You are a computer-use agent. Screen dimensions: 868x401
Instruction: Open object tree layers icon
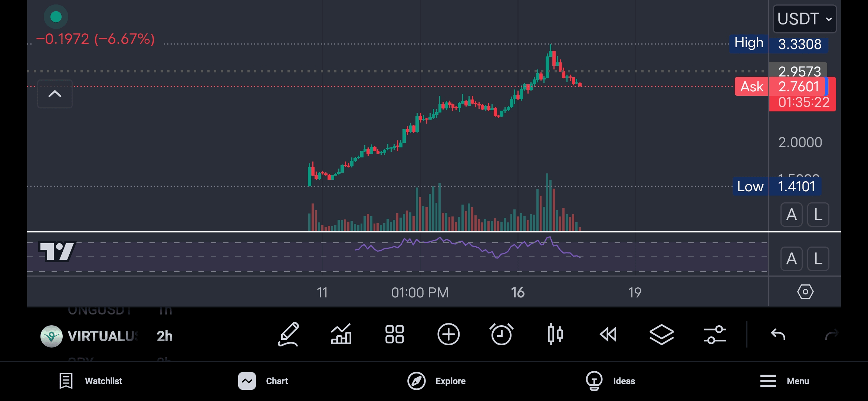pos(661,335)
